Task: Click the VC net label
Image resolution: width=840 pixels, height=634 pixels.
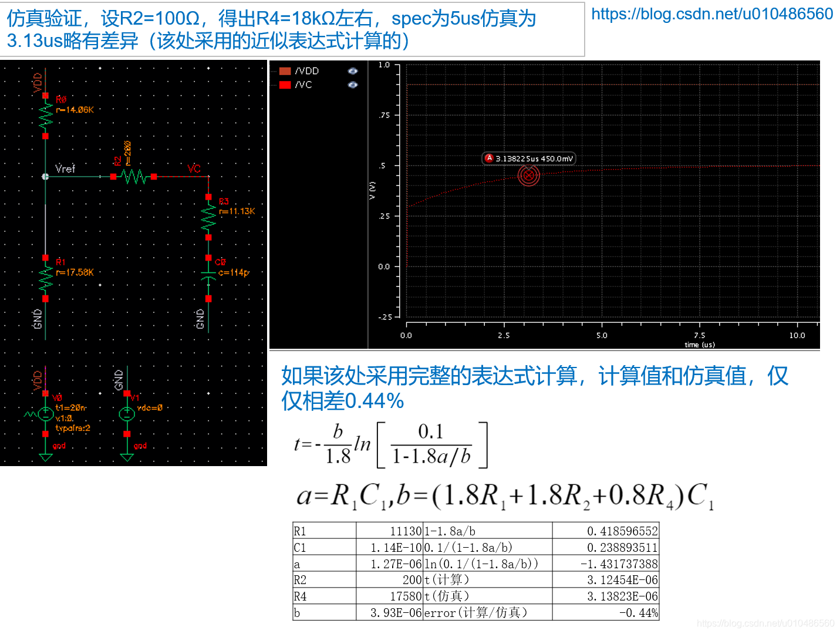Action: 194,168
